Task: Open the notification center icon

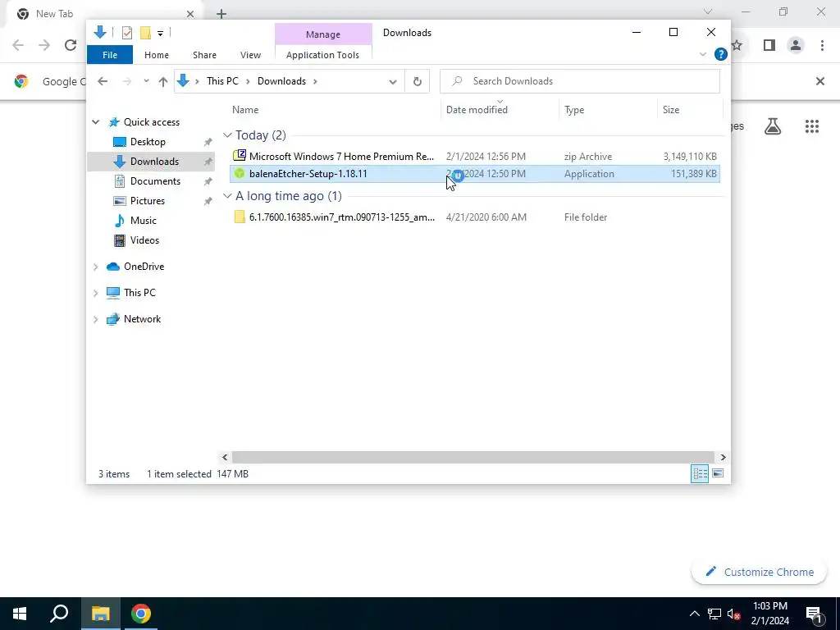Action: 815,614
